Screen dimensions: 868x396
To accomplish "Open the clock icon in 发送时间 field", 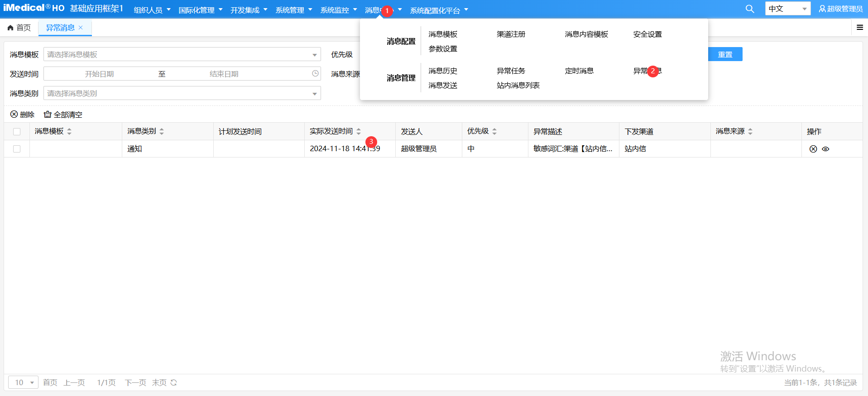I will coord(315,73).
